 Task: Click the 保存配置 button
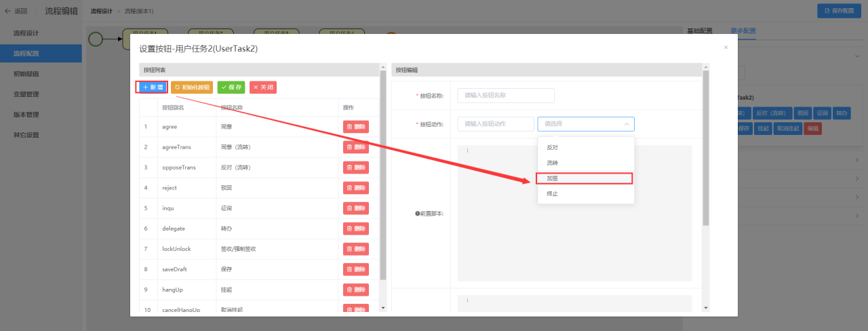pos(840,11)
